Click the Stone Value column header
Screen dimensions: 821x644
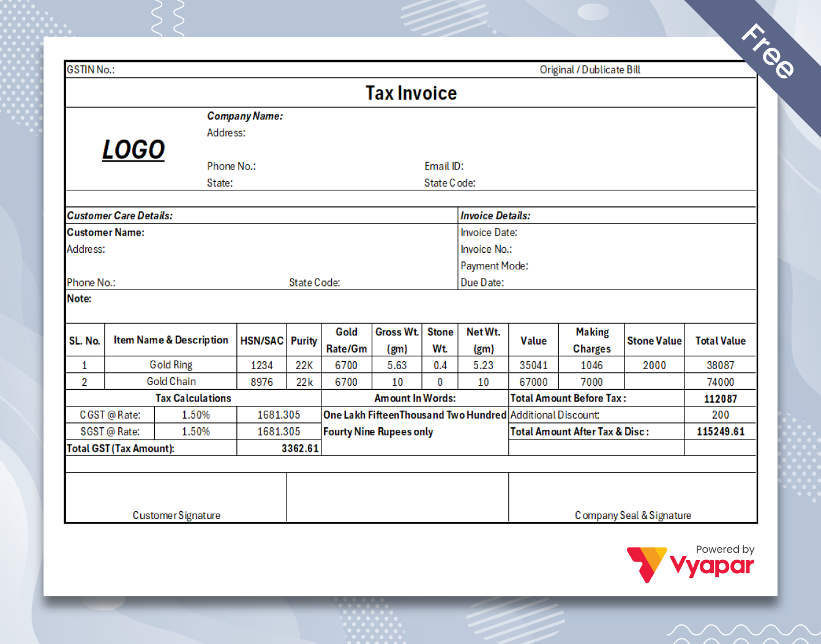[654, 341]
